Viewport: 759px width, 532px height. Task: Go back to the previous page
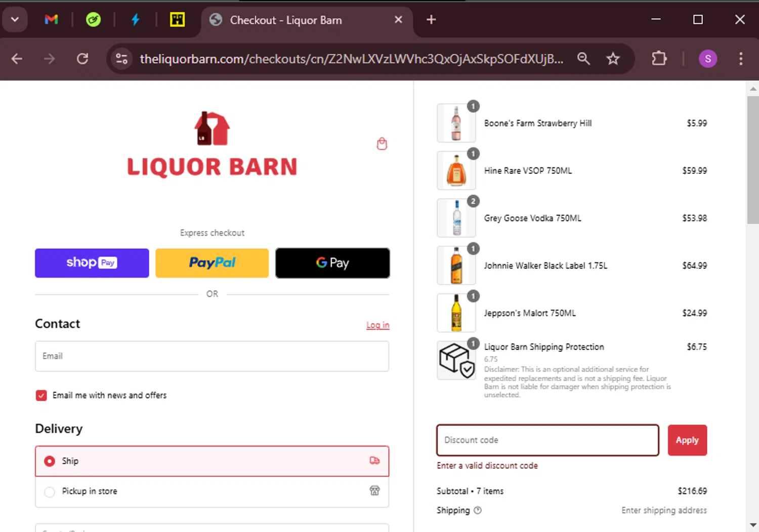click(x=17, y=59)
